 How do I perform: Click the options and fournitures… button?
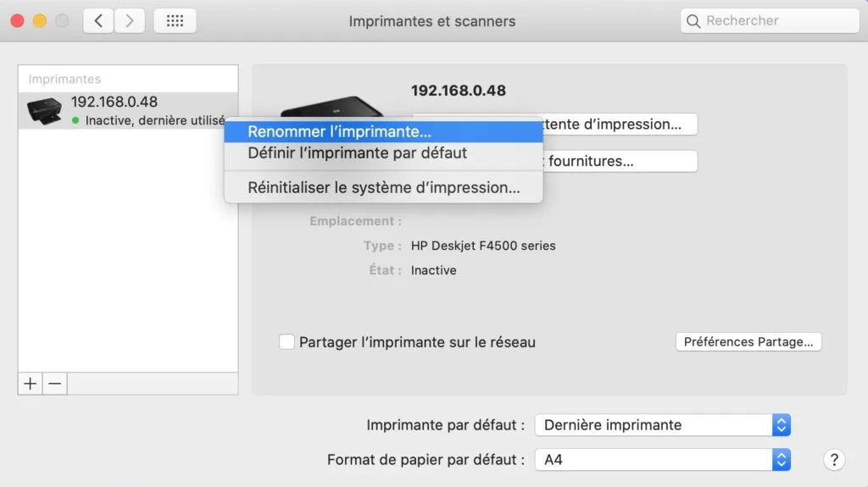click(x=620, y=161)
